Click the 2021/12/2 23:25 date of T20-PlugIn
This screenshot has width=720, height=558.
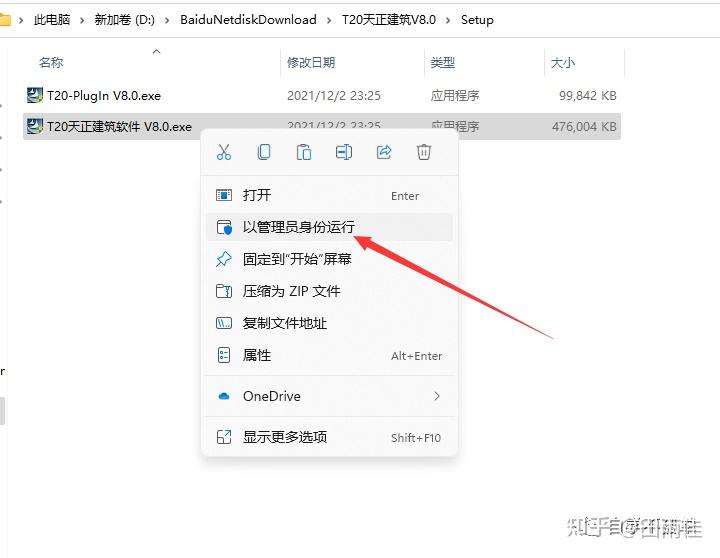(334, 96)
